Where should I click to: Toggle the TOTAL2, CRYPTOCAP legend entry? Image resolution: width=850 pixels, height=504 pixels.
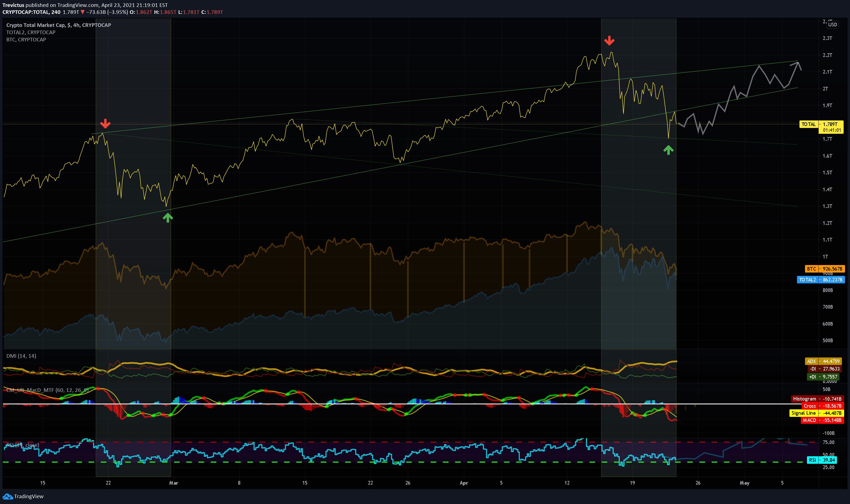pyautogui.click(x=31, y=32)
